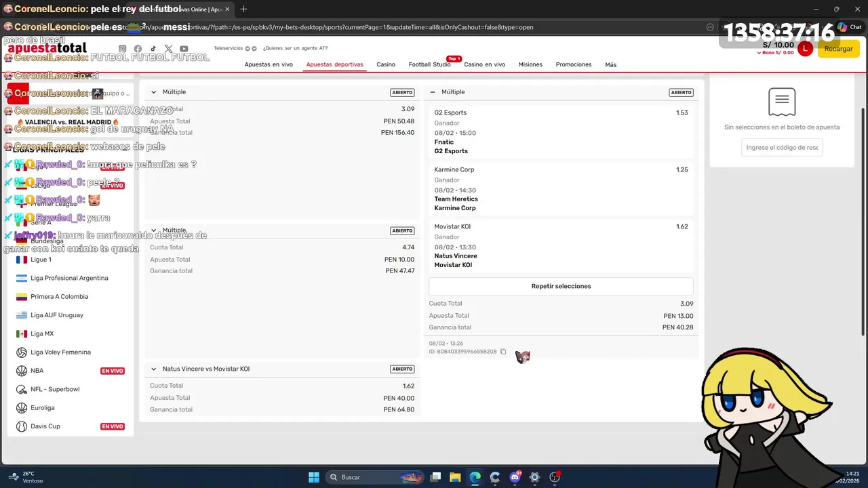
Task: Click Repetir selecciones button
Action: [x=561, y=286]
